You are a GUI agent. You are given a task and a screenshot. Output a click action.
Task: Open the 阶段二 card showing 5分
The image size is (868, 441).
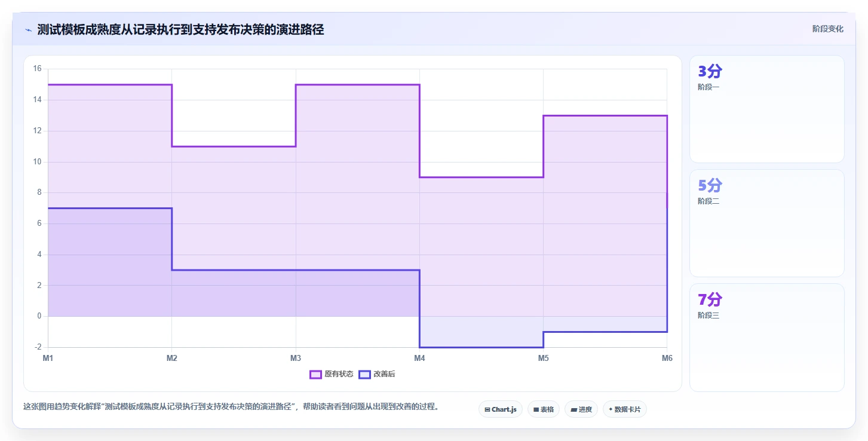coord(767,223)
